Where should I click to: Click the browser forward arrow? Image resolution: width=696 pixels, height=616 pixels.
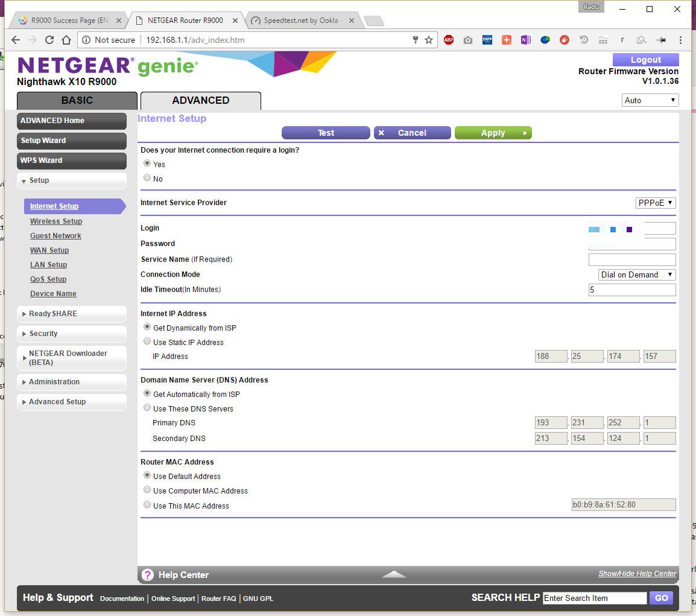(33, 40)
